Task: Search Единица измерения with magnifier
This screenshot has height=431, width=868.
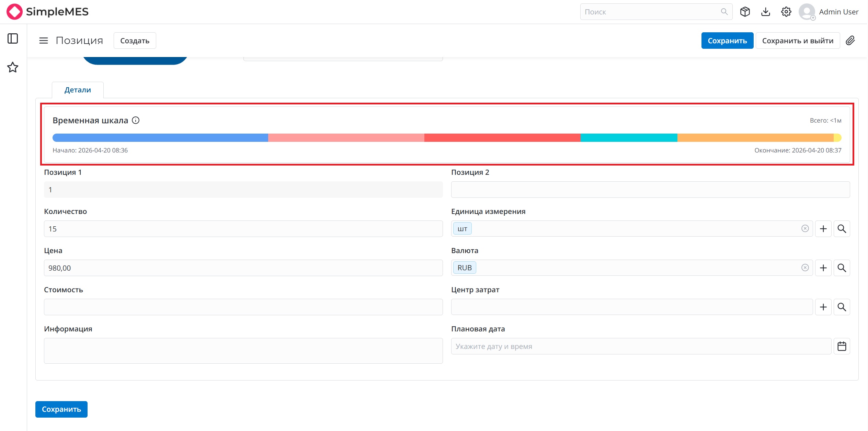Action: [x=842, y=229]
